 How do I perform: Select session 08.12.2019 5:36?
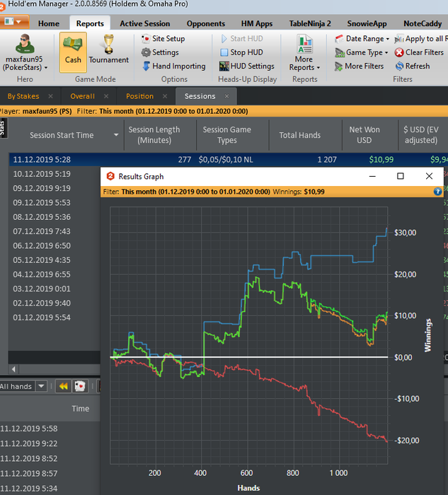click(x=42, y=217)
